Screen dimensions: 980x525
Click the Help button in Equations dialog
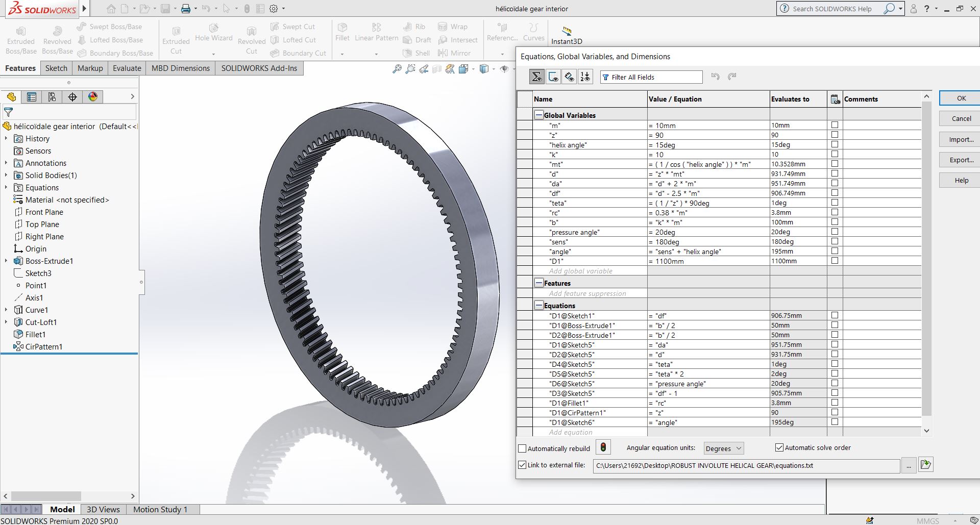[x=961, y=180]
